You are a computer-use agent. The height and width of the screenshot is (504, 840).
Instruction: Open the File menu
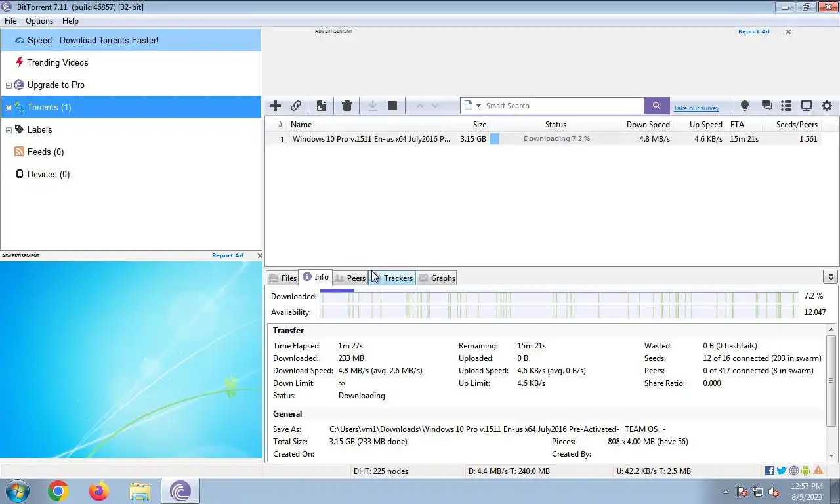tap(10, 21)
